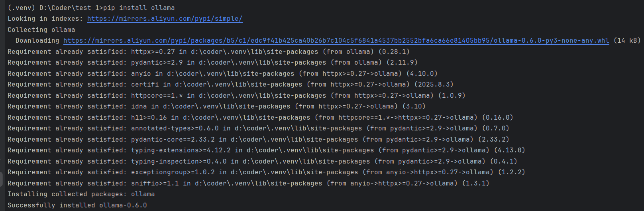Click the sniffio>=1.1 requirement line
This screenshot has height=211, width=644.
pyautogui.click(x=248, y=183)
